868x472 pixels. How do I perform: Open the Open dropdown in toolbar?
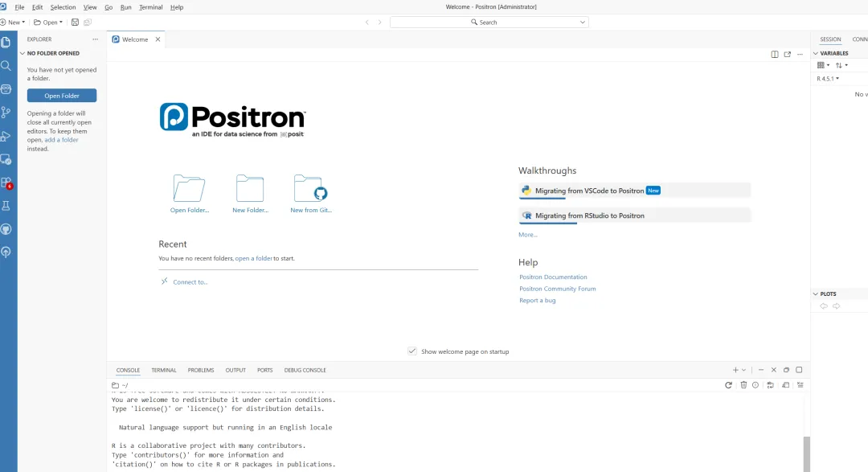[49, 23]
